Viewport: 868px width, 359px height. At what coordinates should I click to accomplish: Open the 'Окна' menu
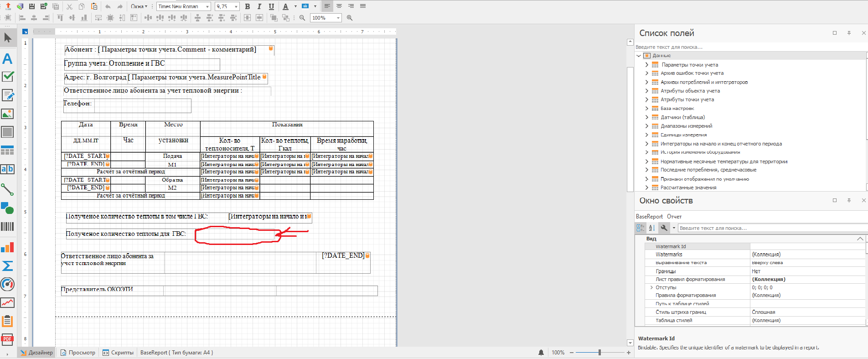pyautogui.click(x=139, y=6)
